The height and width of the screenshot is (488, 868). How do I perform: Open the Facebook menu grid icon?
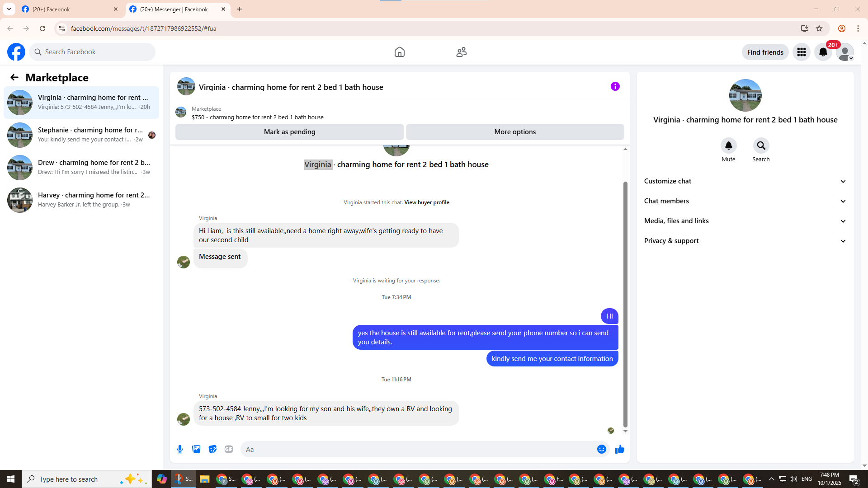click(801, 52)
